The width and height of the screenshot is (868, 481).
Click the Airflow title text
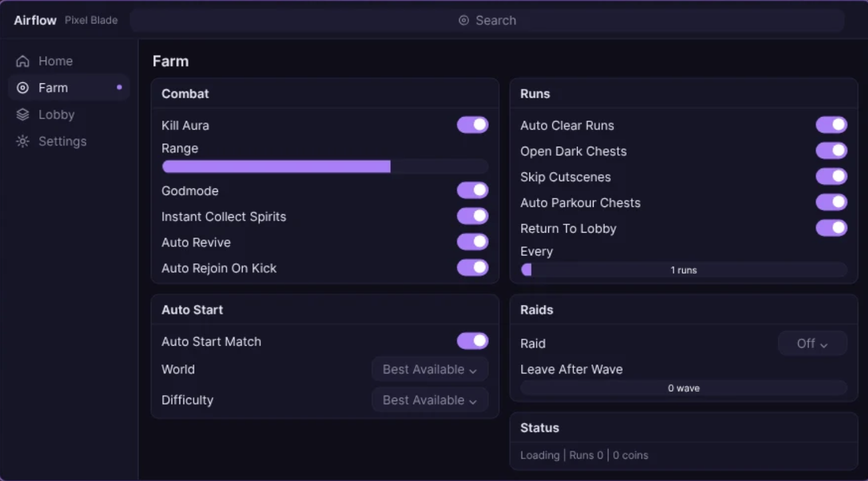point(35,21)
